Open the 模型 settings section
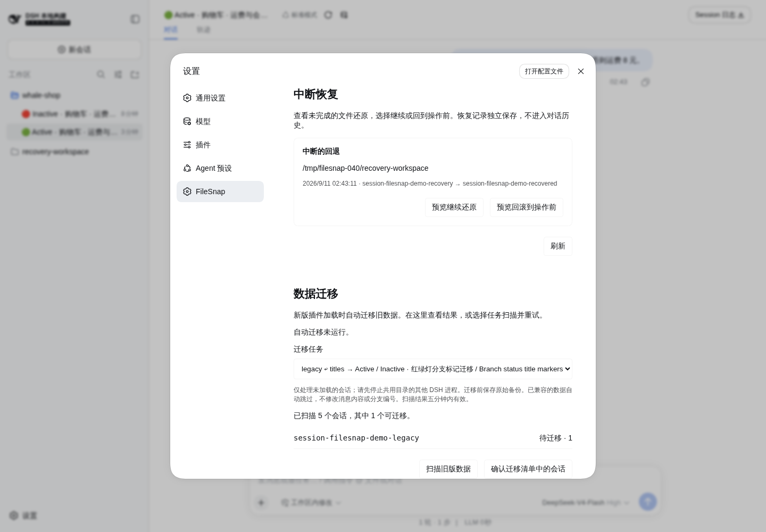 220,121
